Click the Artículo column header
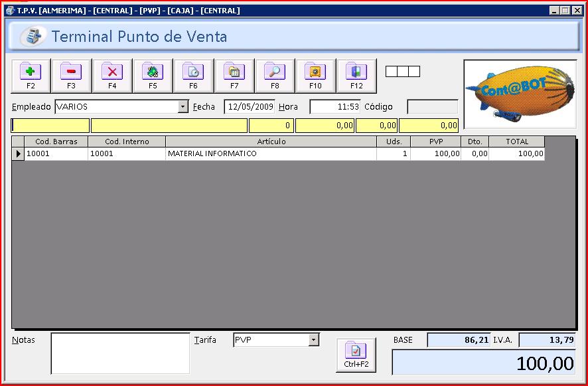The height and width of the screenshot is (386, 588). coord(271,142)
